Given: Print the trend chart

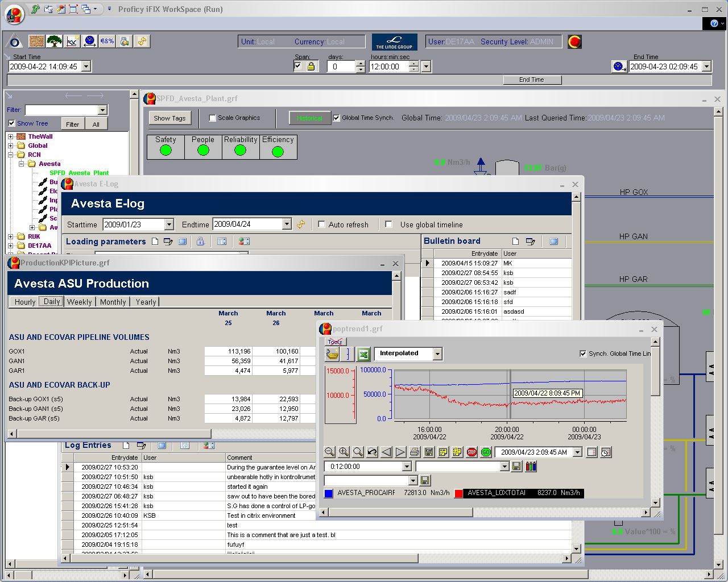Looking at the screenshot, I should (x=415, y=452).
